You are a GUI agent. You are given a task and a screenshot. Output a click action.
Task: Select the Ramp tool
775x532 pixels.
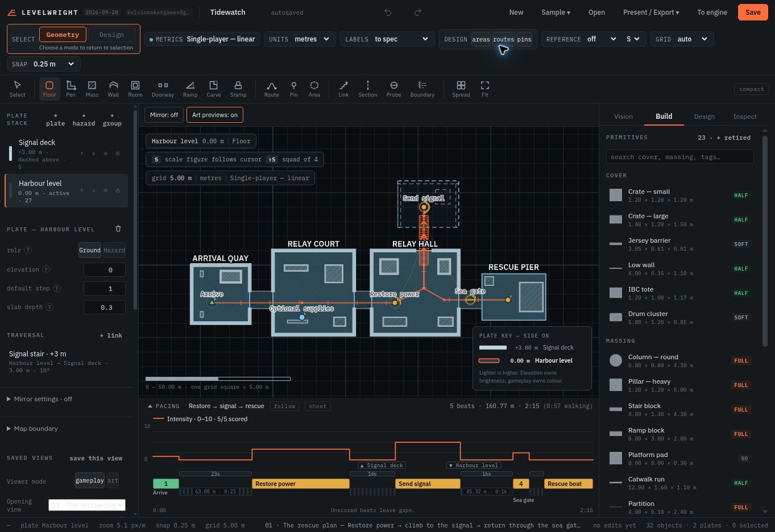[x=190, y=89]
